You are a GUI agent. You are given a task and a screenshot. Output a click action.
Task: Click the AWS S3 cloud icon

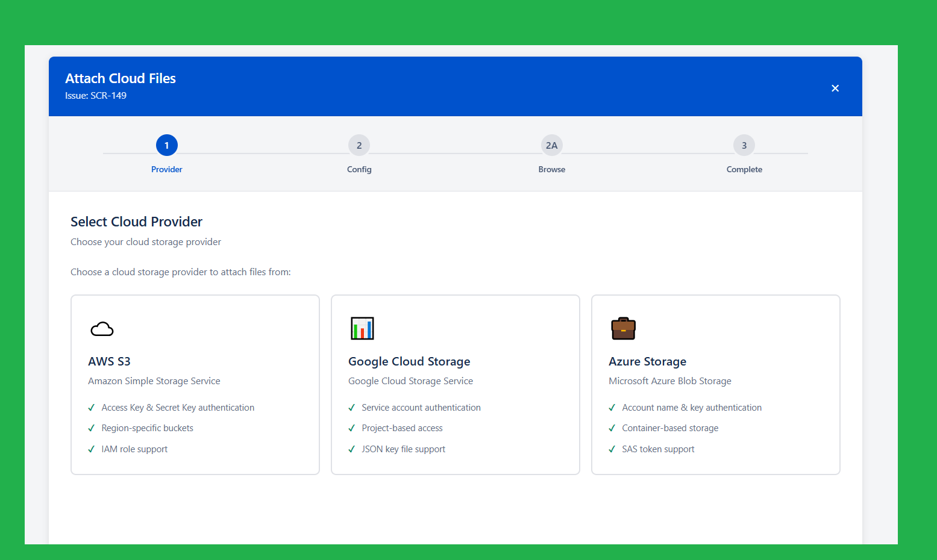pos(102,329)
